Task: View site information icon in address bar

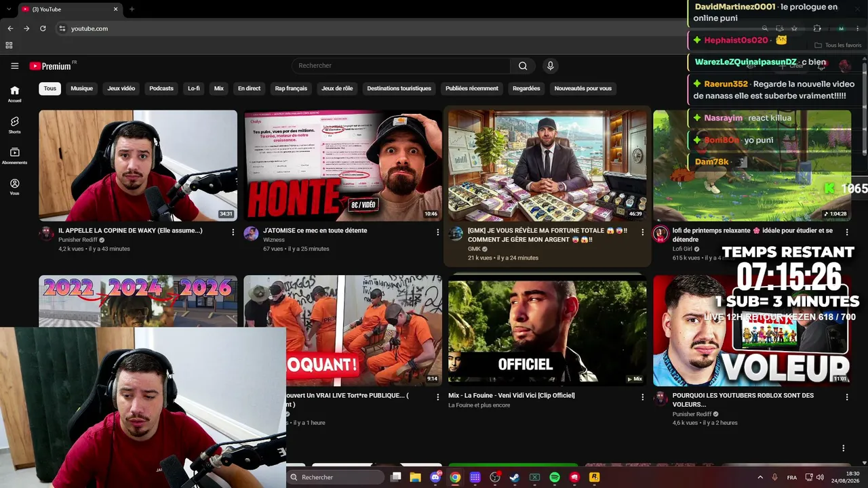Action: coord(62,28)
